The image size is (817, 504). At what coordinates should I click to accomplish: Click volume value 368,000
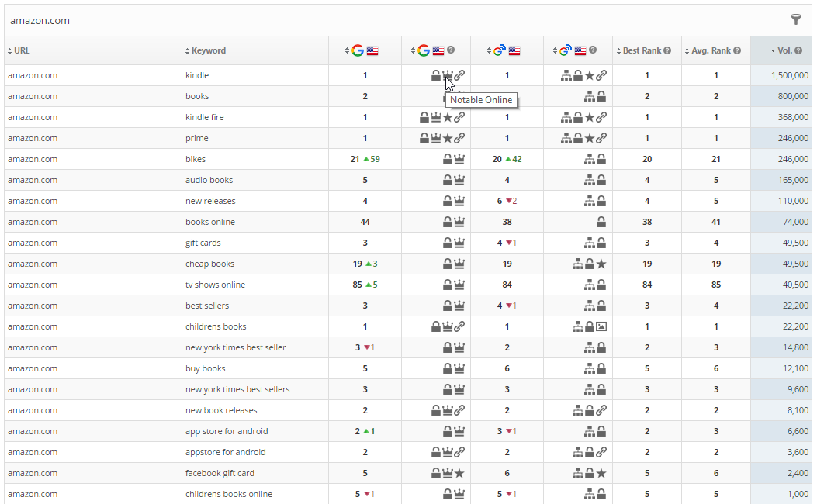[x=794, y=117]
